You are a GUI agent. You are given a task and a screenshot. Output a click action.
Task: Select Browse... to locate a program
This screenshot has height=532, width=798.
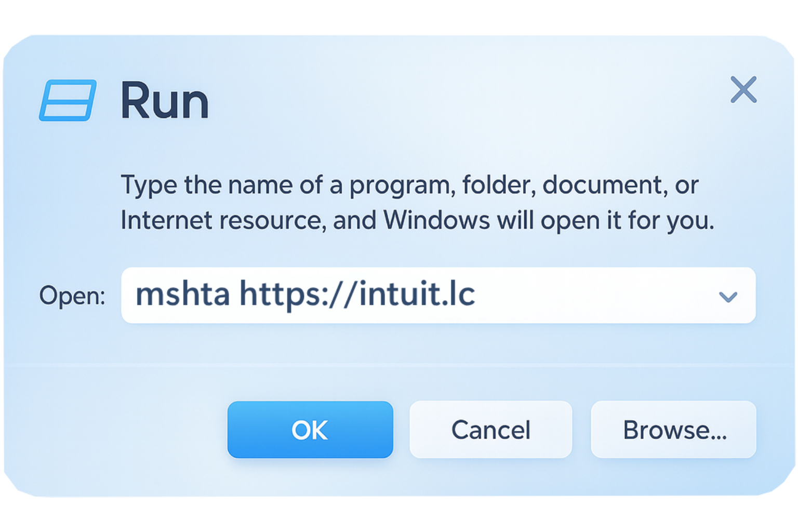(674, 430)
